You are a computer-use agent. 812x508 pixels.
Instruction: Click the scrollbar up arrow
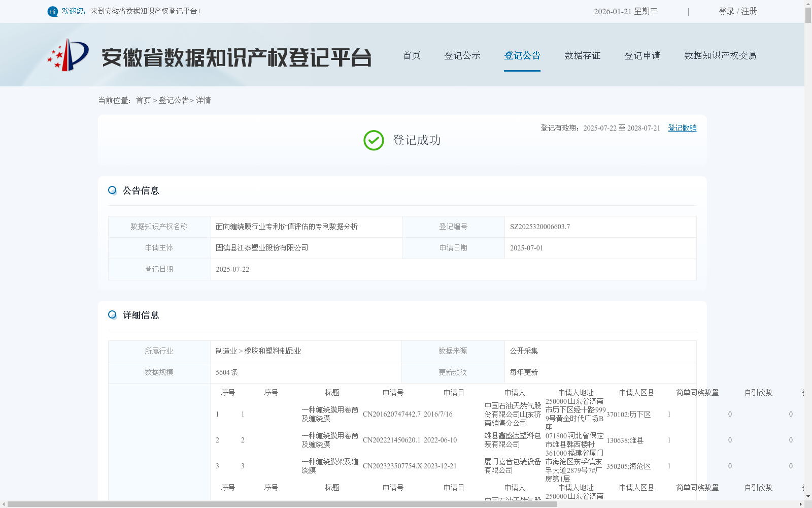[x=808, y=3]
